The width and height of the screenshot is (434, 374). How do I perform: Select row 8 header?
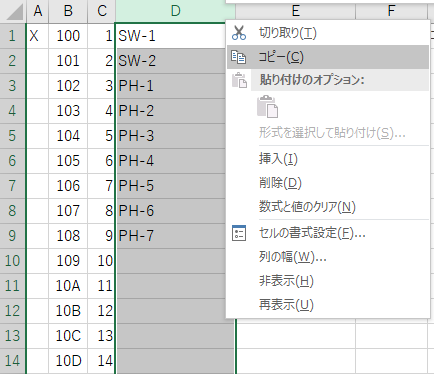(x=13, y=211)
